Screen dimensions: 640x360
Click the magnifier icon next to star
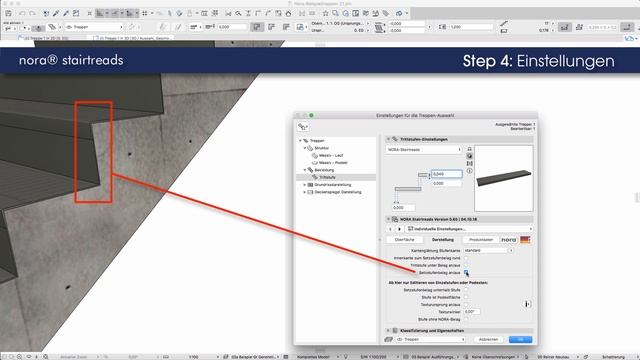(336, 13)
